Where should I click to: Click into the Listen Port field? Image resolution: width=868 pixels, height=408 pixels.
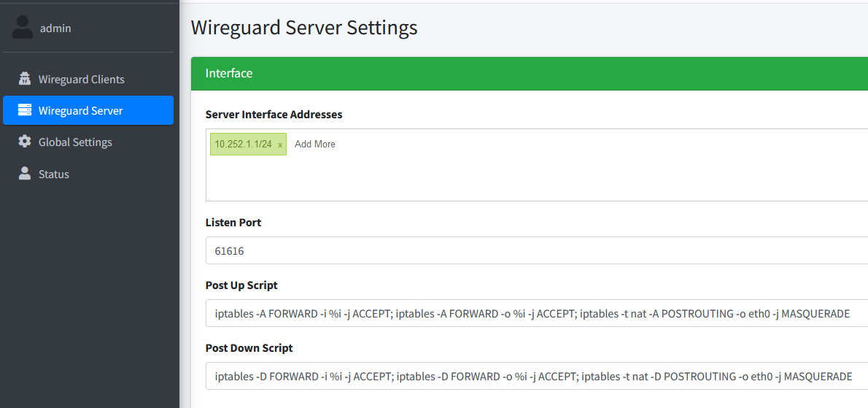[x=536, y=251]
